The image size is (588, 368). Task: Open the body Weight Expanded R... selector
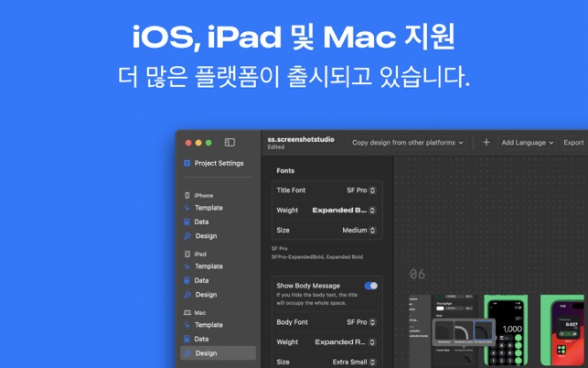(x=345, y=341)
